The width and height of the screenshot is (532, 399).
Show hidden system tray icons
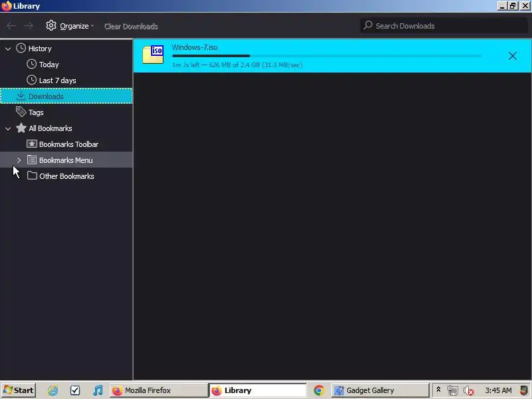click(x=438, y=390)
